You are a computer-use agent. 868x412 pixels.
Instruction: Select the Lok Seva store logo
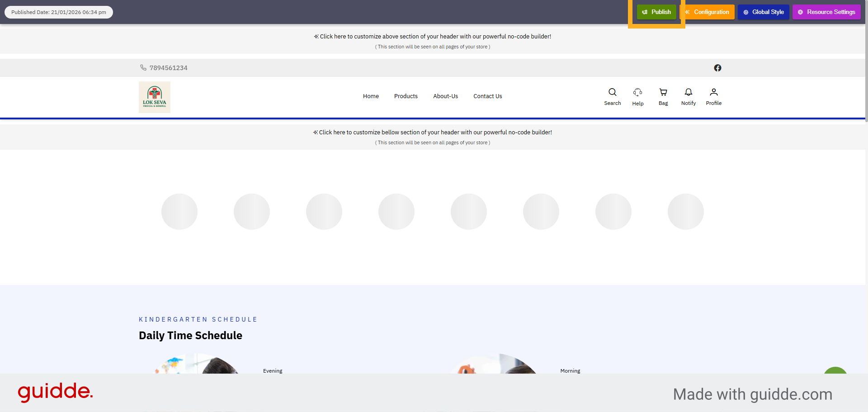click(x=154, y=97)
